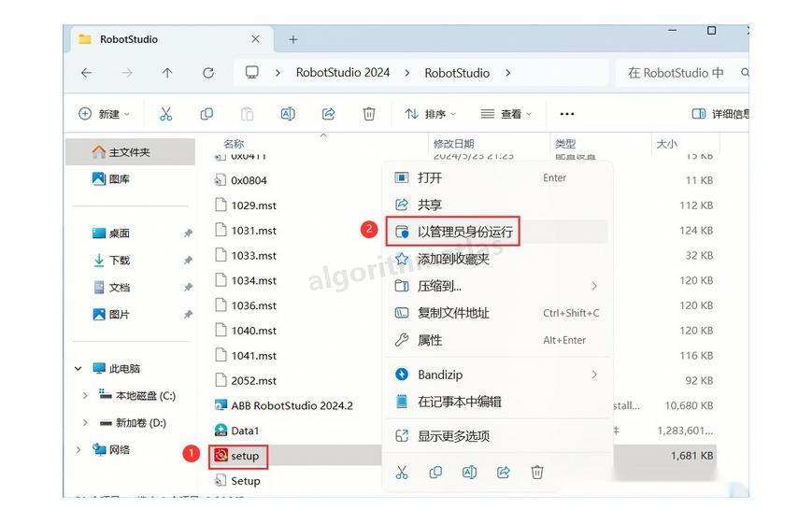Viewport: 812px width, 523px height.
Task: Open 文档 in the sidebar
Action: pyautogui.click(x=111, y=288)
